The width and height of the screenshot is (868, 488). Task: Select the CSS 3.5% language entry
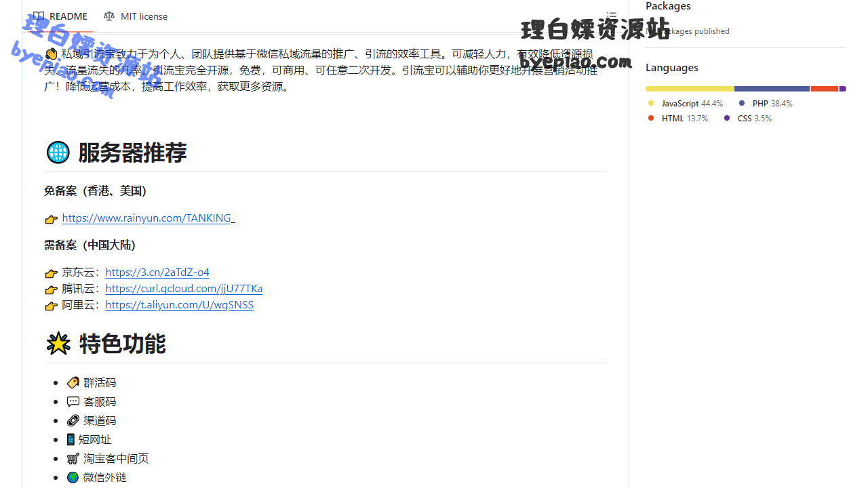(748, 119)
